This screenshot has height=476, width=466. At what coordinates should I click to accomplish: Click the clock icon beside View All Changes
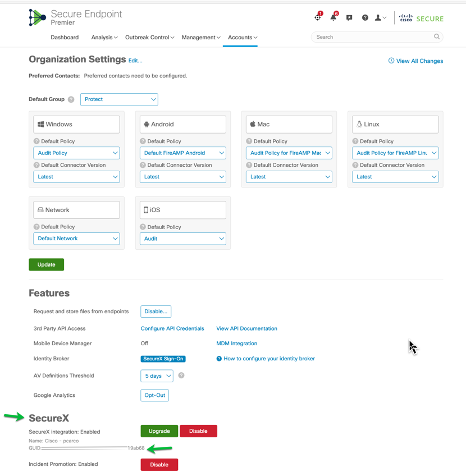pos(391,61)
